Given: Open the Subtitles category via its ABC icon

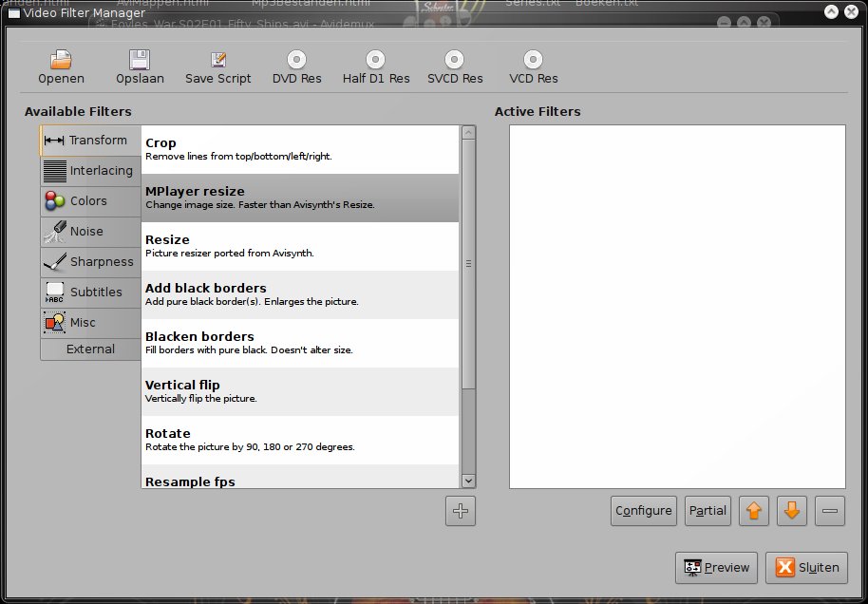Looking at the screenshot, I should coord(89,292).
